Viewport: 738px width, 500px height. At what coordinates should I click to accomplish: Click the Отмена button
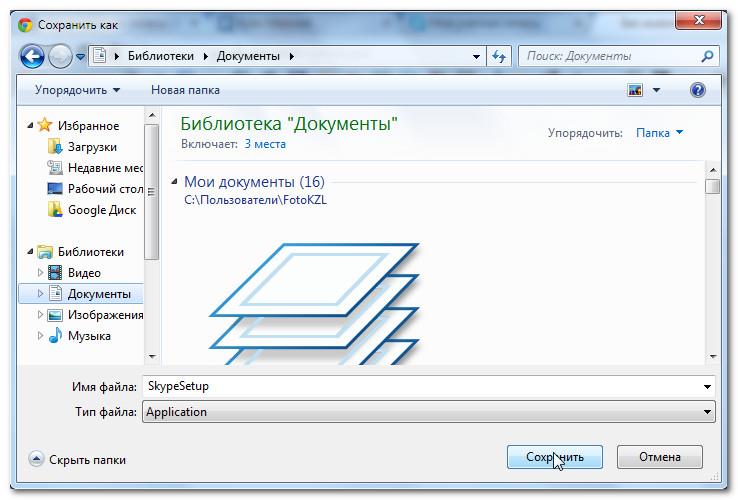pyautogui.click(x=659, y=457)
